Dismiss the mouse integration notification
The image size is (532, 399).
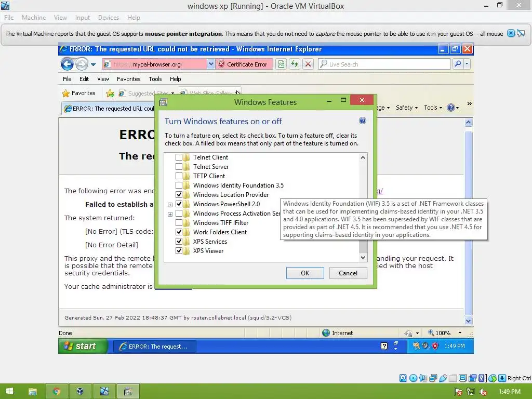pyautogui.click(x=511, y=33)
